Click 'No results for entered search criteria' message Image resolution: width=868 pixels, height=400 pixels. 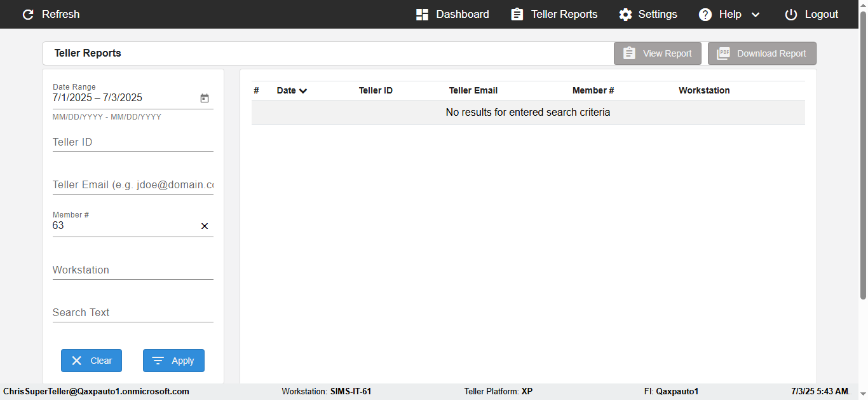(x=528, y=113)
